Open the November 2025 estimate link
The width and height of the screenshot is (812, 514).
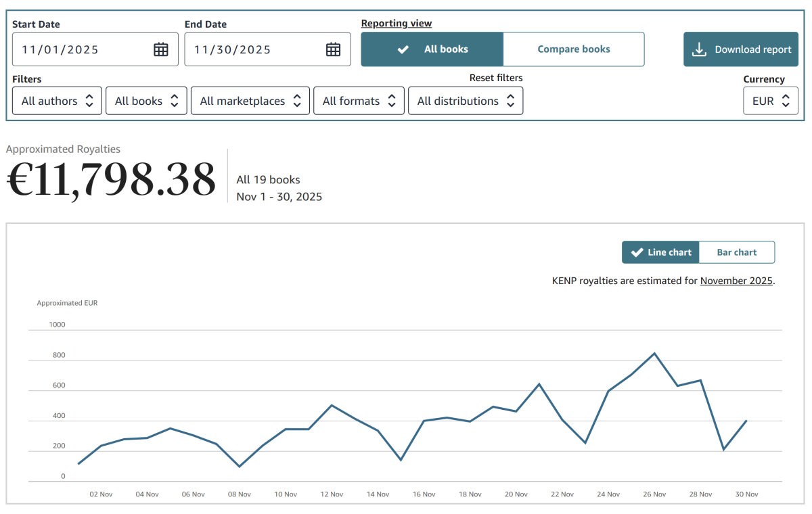[x=736, y=281]
